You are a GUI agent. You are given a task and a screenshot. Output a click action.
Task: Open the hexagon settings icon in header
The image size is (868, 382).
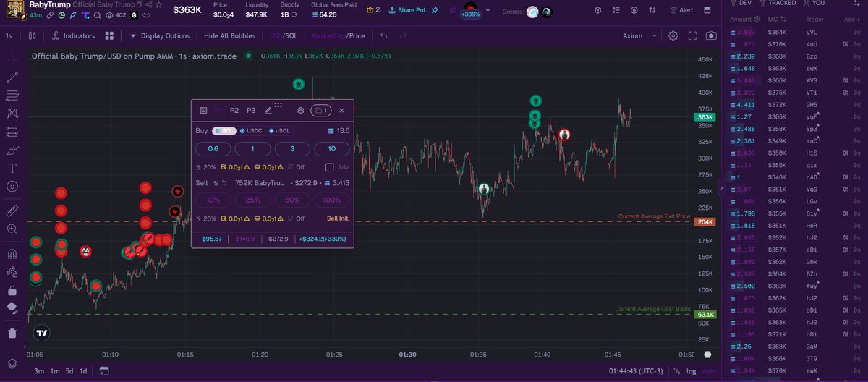[598, 10]
